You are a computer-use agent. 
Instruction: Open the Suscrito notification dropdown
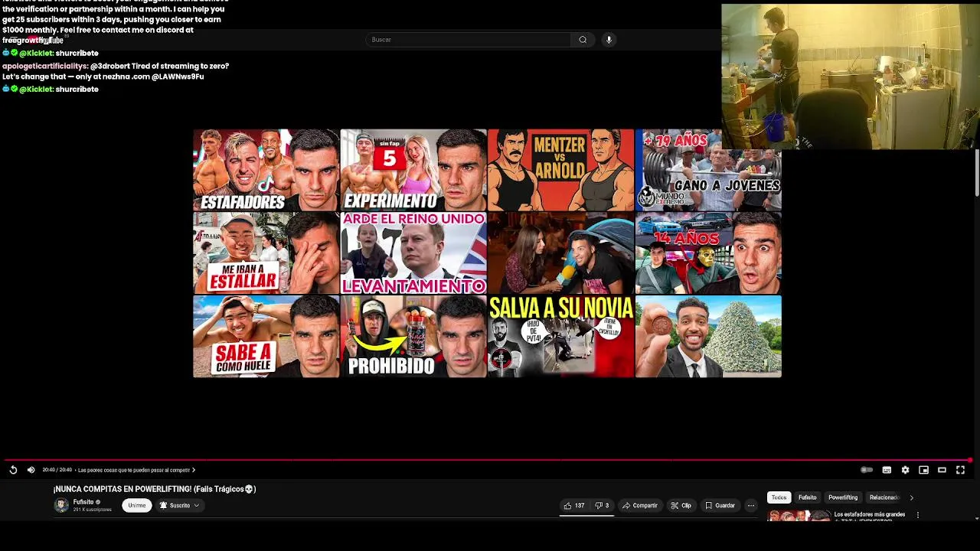click(179, 505)
